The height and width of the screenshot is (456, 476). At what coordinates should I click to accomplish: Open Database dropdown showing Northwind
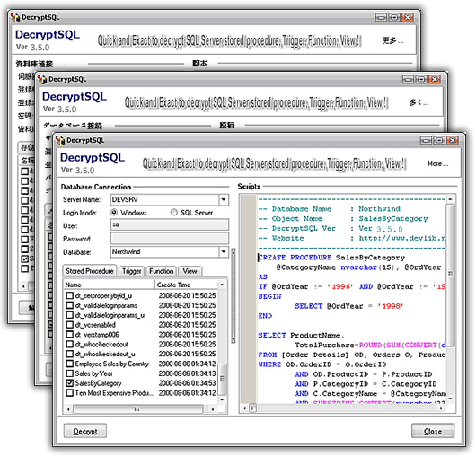point(224,251)
